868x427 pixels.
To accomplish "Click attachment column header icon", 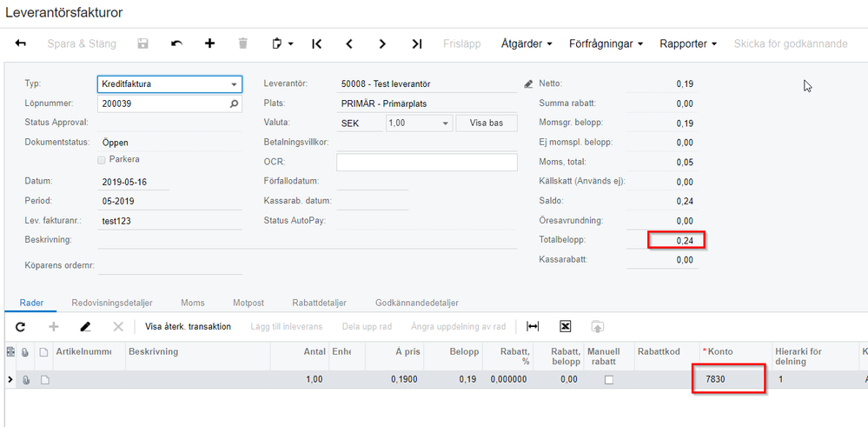I will [x=25, y=351].
